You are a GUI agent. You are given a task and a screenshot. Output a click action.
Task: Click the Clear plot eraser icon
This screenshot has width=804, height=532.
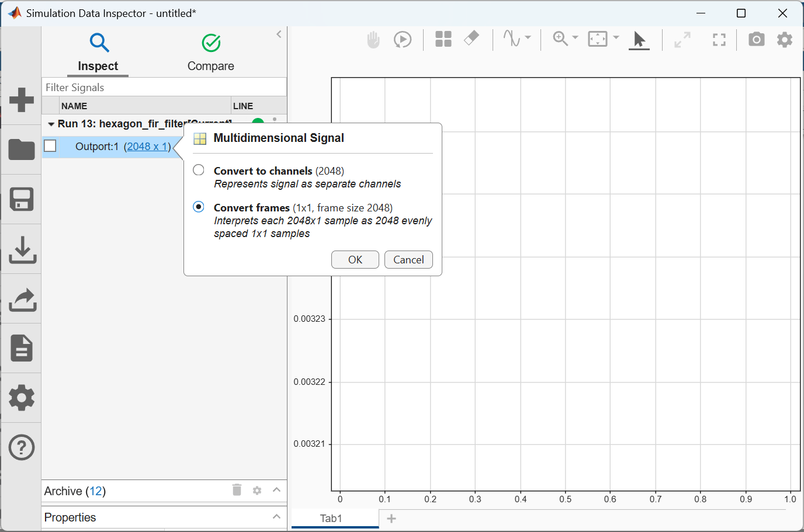click(x=472, y=39)
